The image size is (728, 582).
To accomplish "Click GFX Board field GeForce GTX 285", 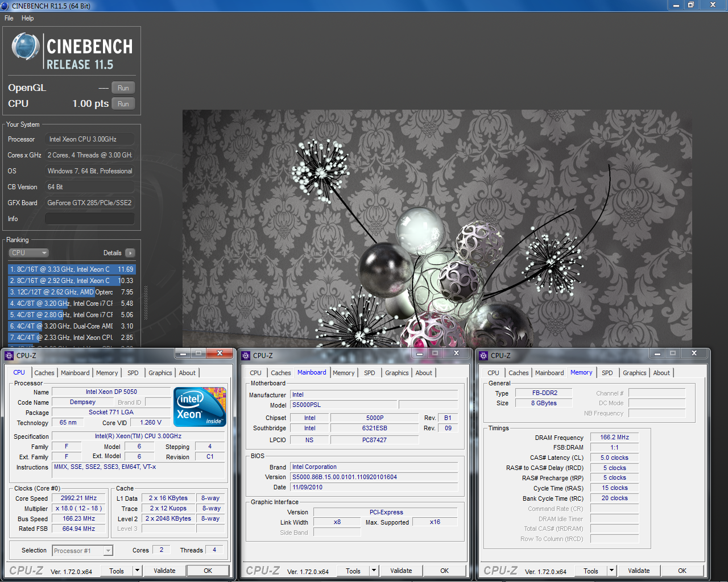I will (90, 203).
